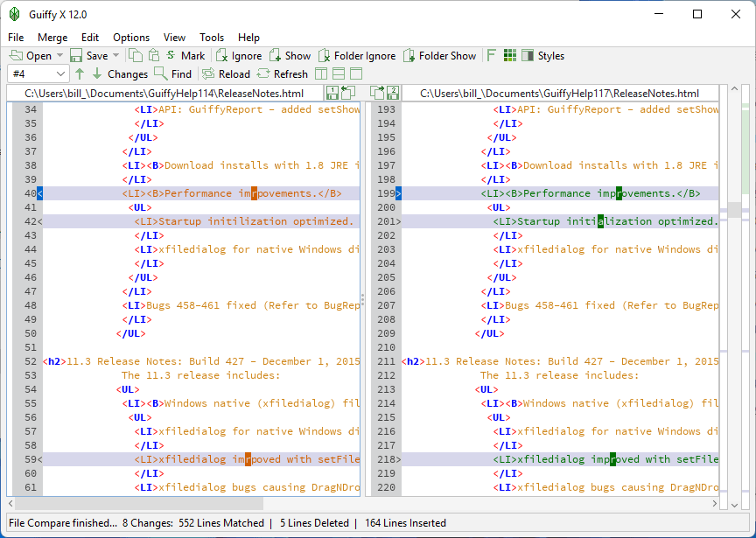Click the right file path GuiffyHelp117 ReleaseNotes.html
Screen dimensions: 756x538
coord(559,93)
